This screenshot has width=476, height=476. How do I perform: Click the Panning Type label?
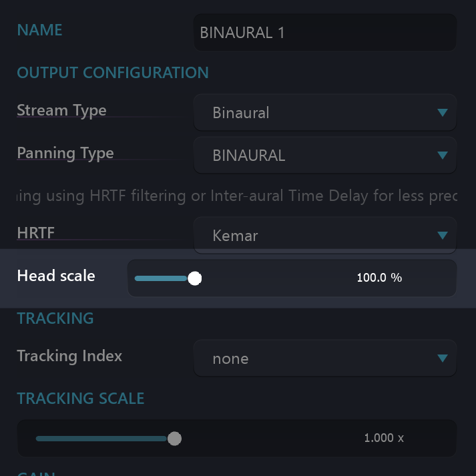pyautogui.click(x=65, y=153)
